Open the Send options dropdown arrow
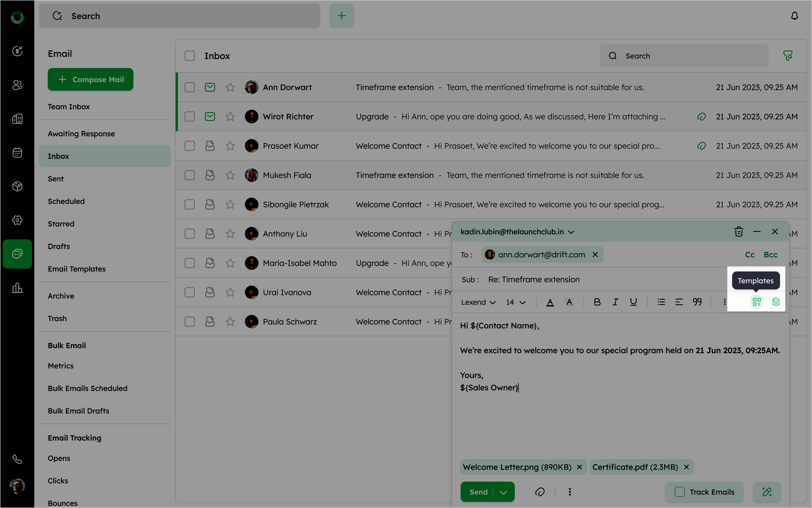Image resolution: width=812 pixels, height=508 pixels. [503, 492]
